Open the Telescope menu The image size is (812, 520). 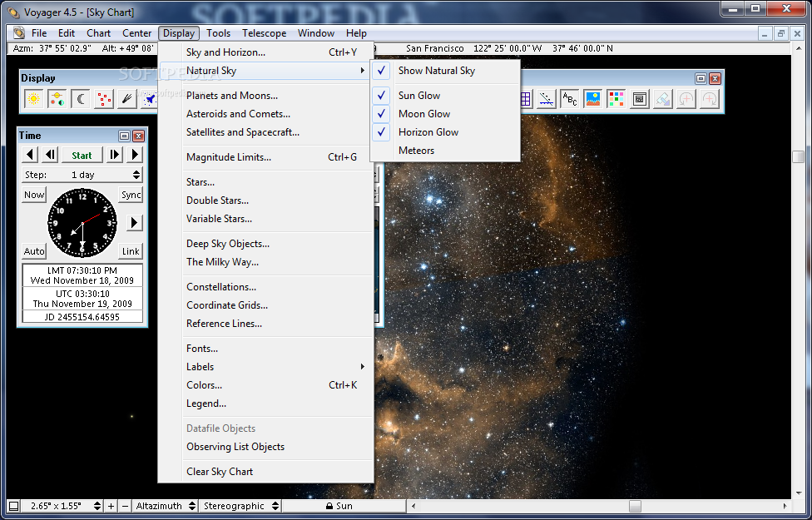coord(264,33)
